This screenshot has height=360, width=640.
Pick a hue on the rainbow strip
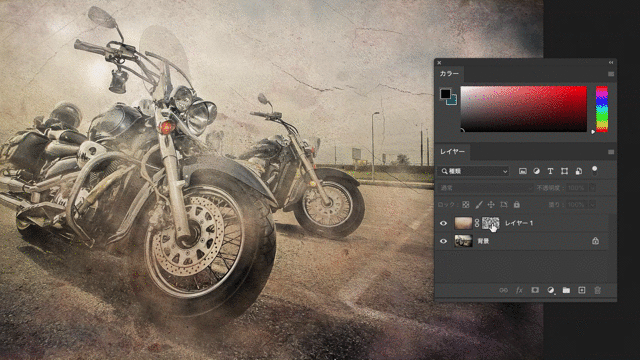pos(602,109)
